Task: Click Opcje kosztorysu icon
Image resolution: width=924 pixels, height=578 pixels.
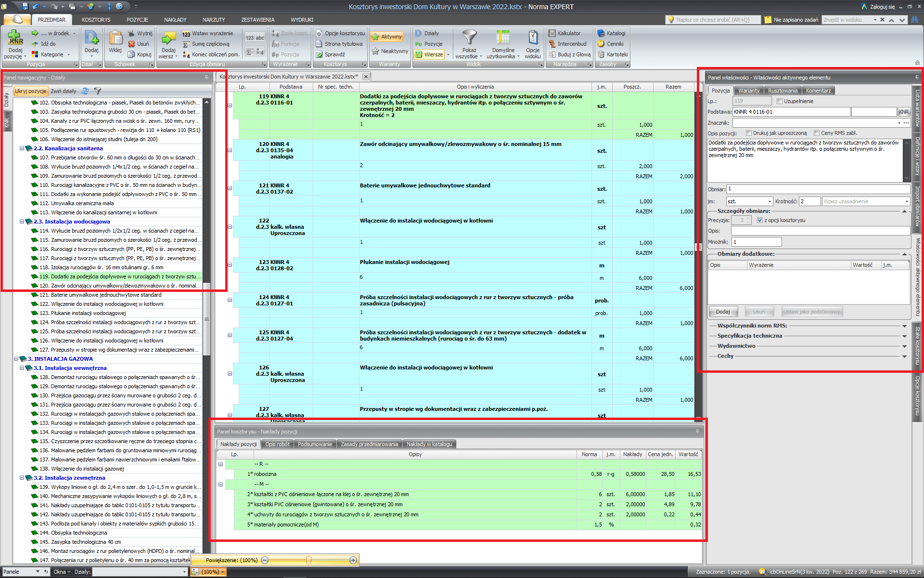Action: coord(319,33)
